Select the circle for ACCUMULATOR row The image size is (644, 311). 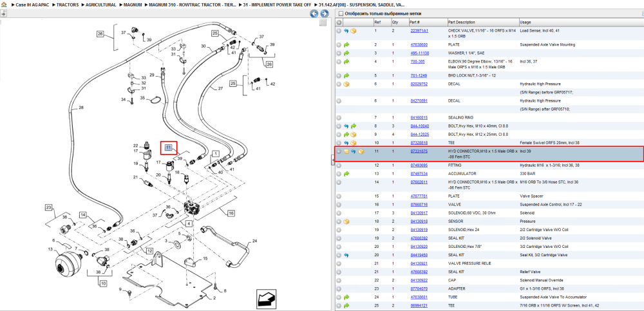coord(339,174)
